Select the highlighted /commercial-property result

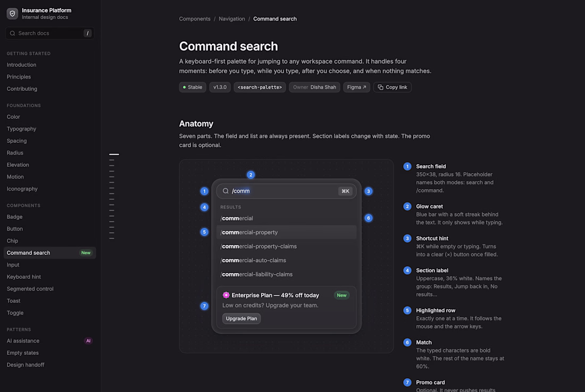pyautogui.click(x=286, y=232)
